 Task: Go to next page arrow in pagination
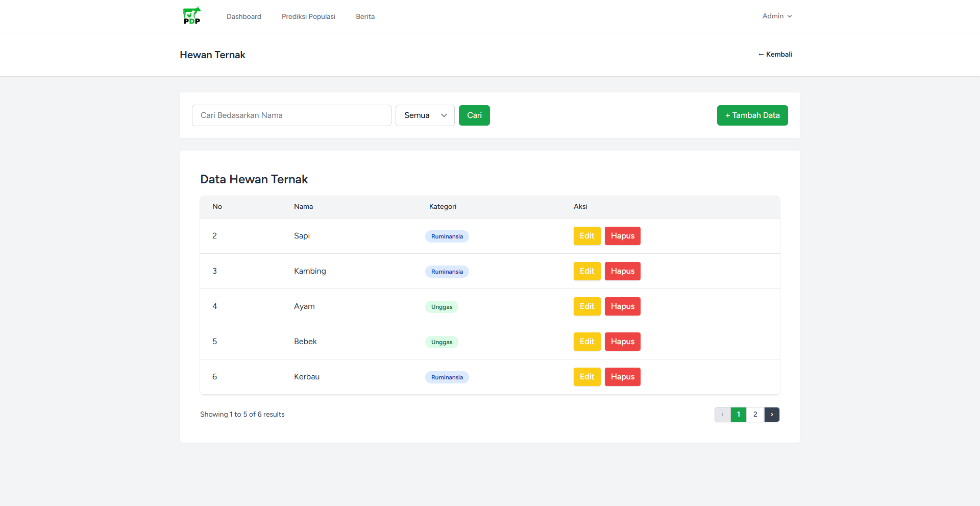coord(772,415)
